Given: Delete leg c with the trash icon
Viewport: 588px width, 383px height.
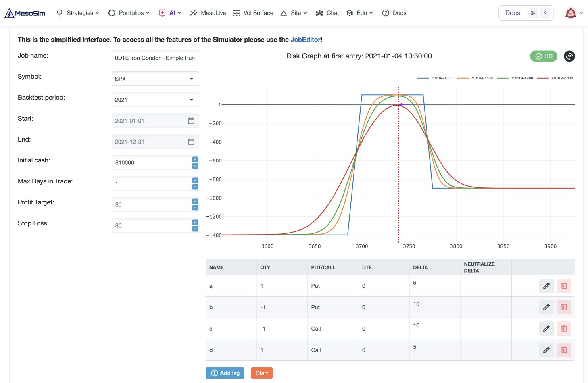Looking at the screenshot, I should [564, 329].
